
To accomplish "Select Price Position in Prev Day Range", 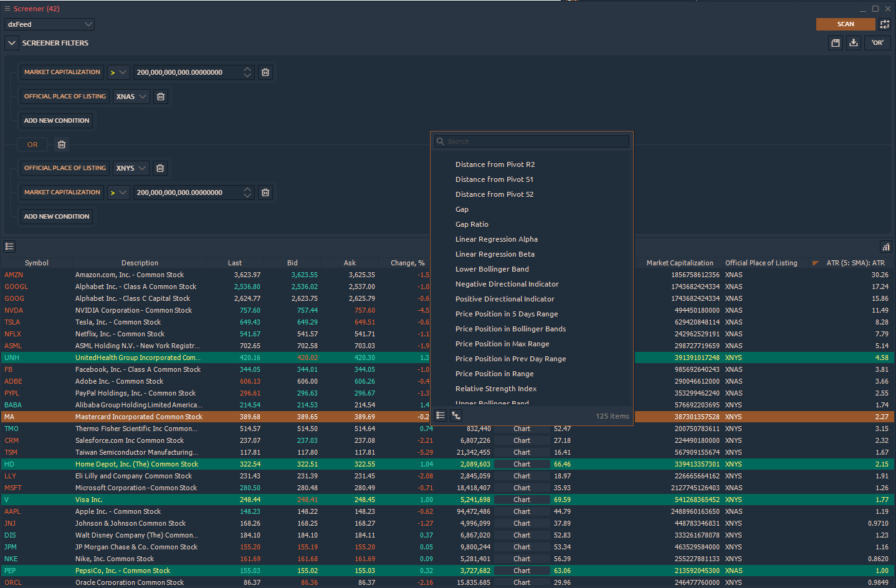I will [x=510, y=359].
